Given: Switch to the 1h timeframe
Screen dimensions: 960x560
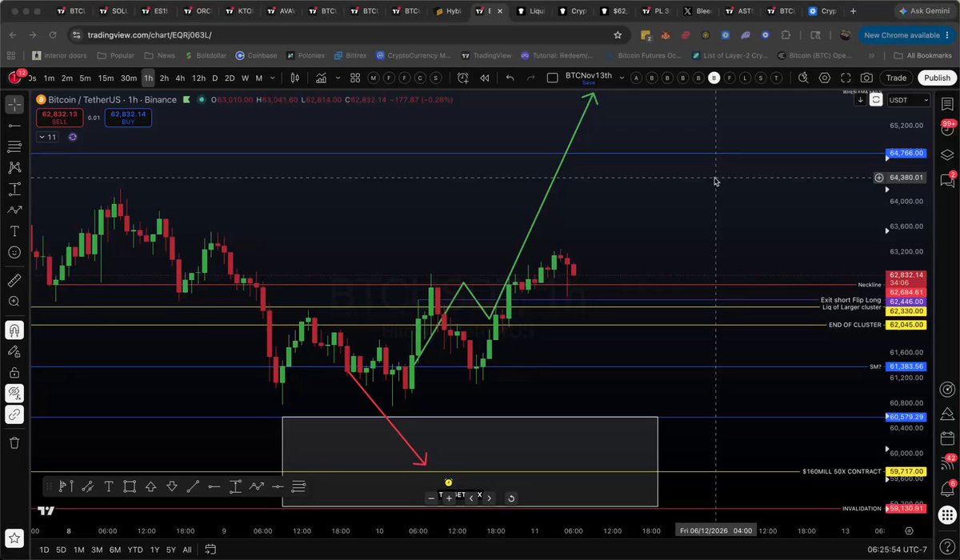Looking at the screenshot, I should (148, 78).
